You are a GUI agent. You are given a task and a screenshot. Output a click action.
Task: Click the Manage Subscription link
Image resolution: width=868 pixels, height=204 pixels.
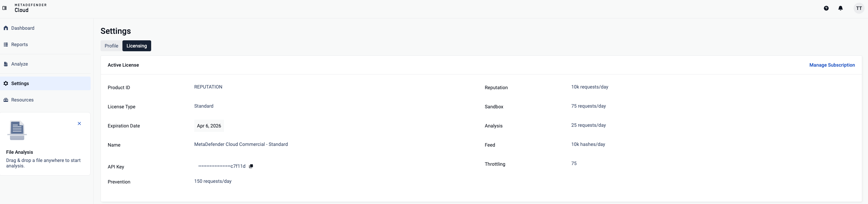click(832, 65)
